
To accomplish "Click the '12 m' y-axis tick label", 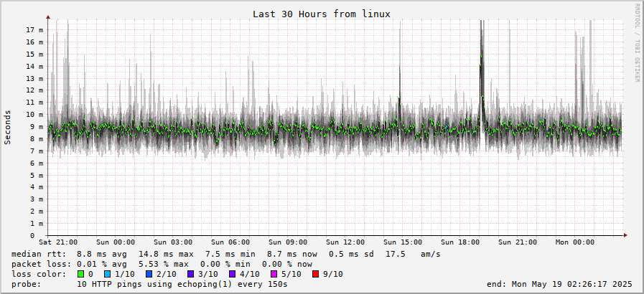I will point(35,90).
